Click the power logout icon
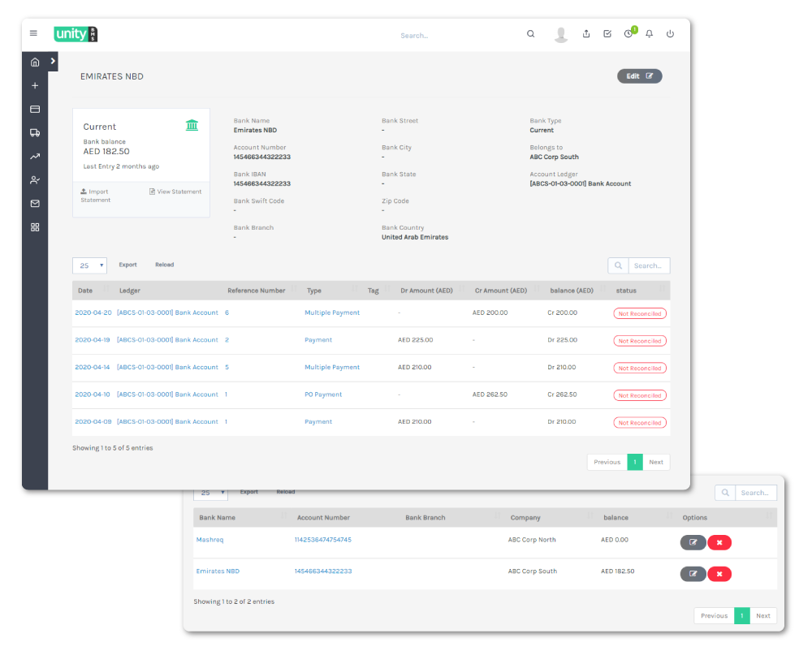 (670, 34)
